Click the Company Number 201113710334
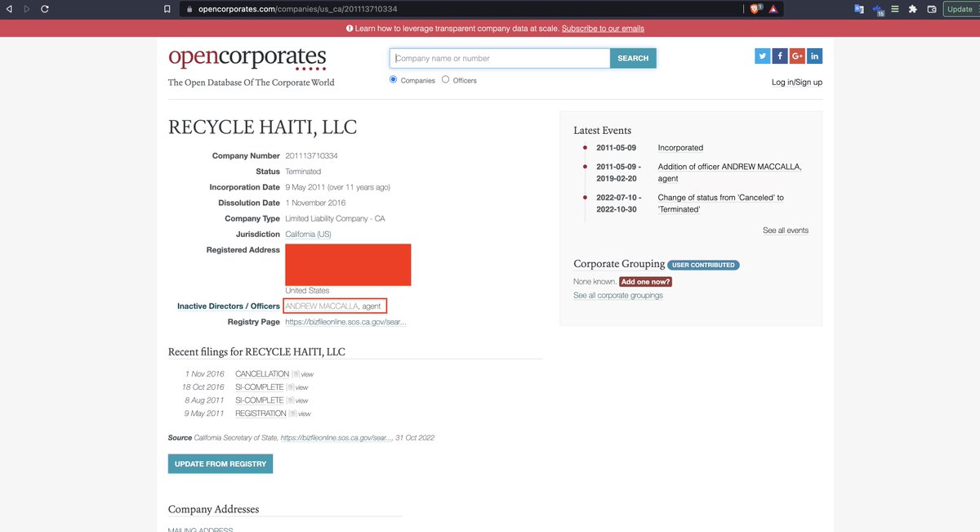 coord(312,155)
